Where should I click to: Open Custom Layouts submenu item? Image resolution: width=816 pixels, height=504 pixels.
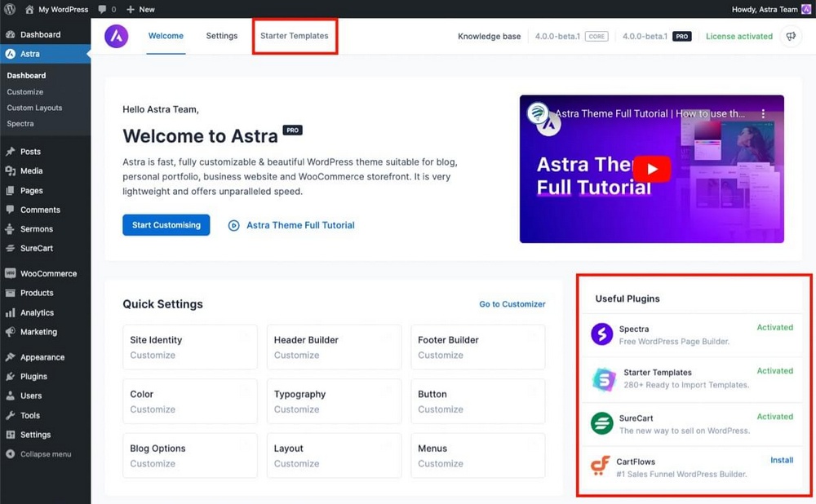point(34,108)
